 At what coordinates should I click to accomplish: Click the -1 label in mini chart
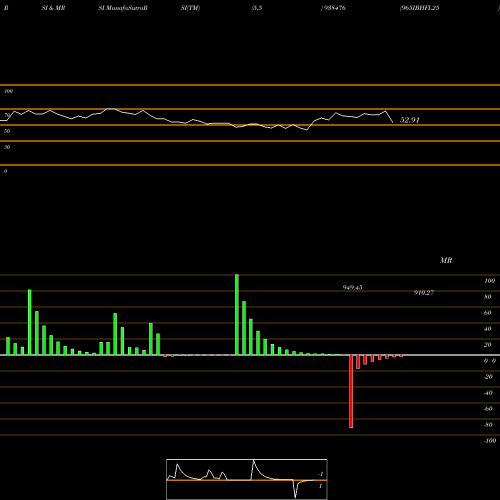pyautogui.click(x=321, y=474)
